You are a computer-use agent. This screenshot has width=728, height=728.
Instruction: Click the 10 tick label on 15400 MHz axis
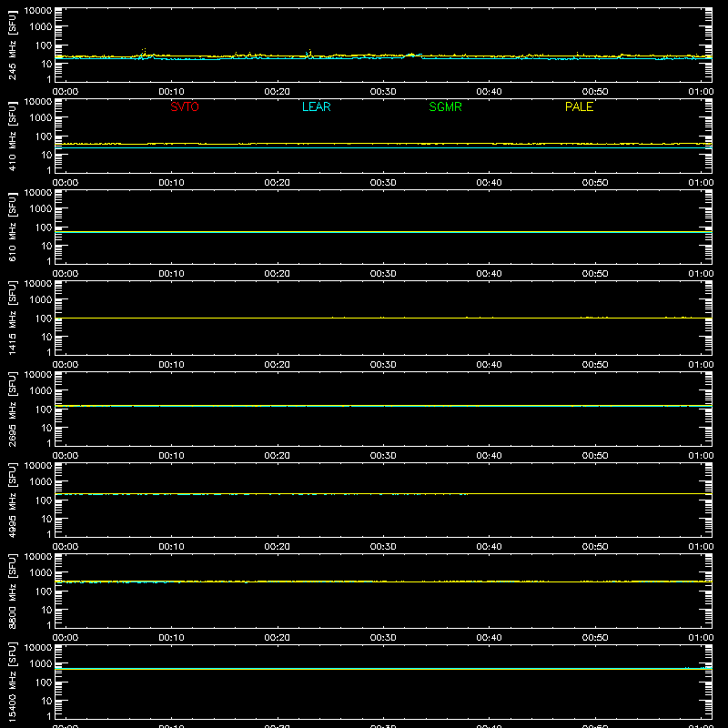pos(46,701)
